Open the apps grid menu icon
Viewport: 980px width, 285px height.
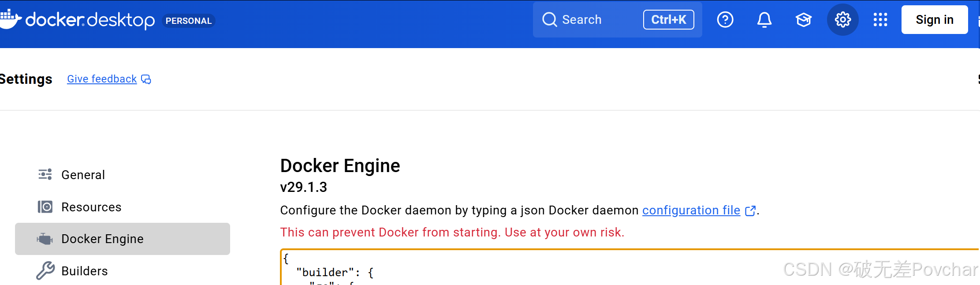pos(880,19)
